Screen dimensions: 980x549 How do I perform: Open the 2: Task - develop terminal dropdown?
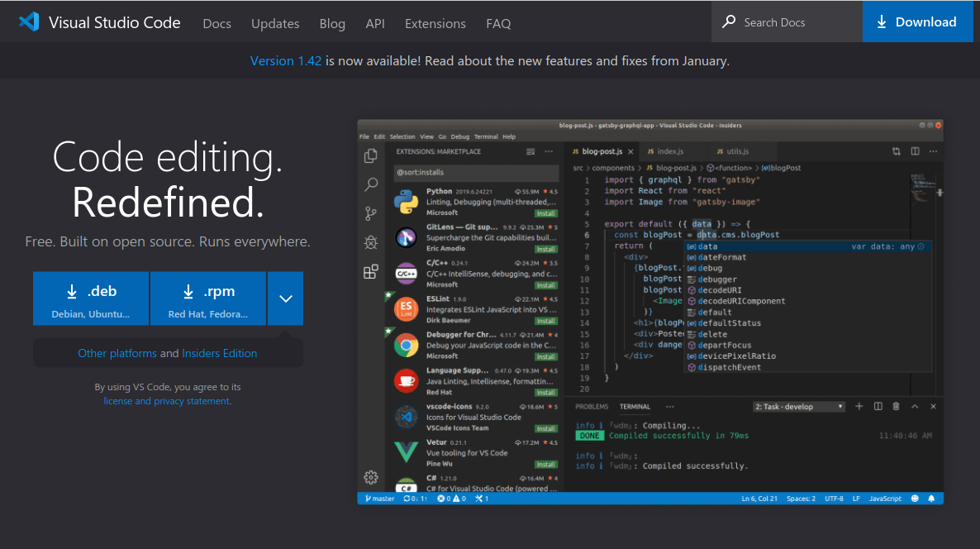coord(799,407)
